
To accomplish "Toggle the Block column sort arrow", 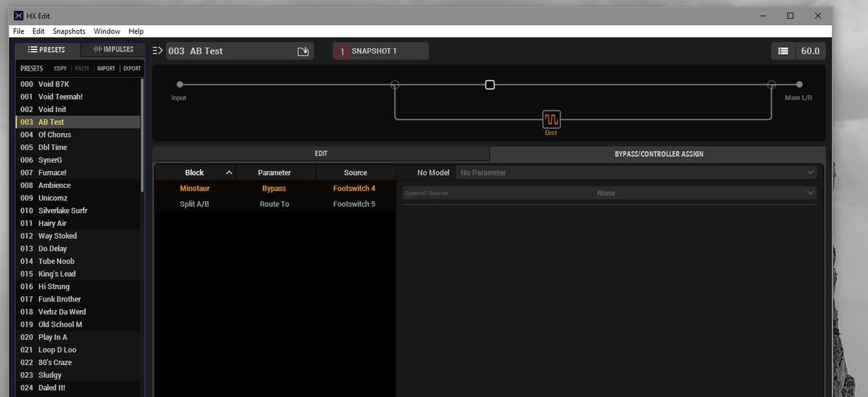I will [x=229, y=172].
